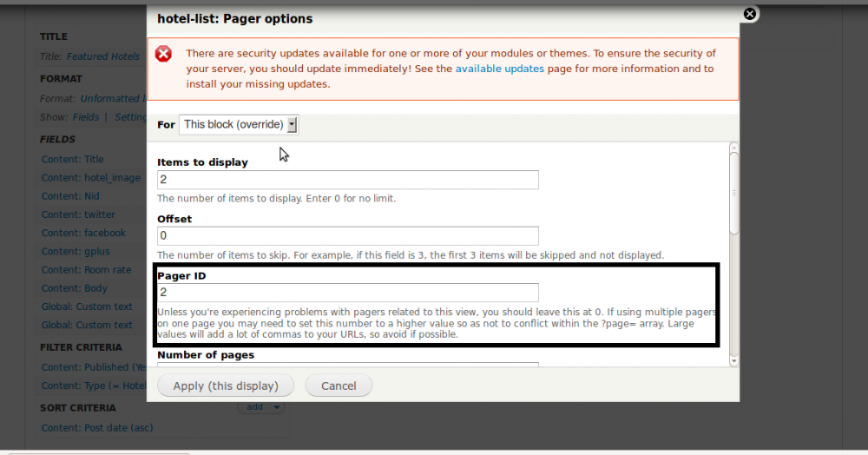Open 'Content: twitter' field link

pos(78,214)
